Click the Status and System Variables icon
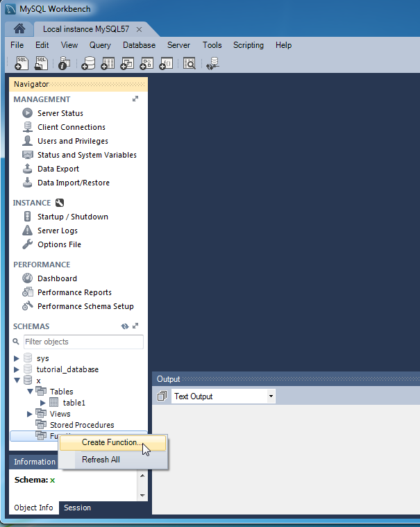 click(x=28, y=155)
